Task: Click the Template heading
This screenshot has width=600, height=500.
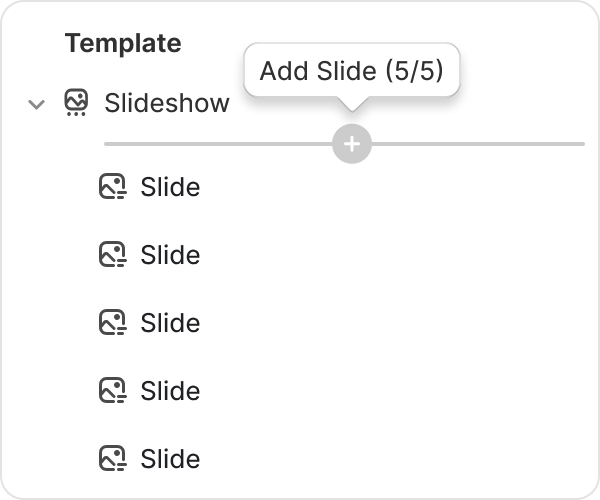Action: tap(123, 43)
